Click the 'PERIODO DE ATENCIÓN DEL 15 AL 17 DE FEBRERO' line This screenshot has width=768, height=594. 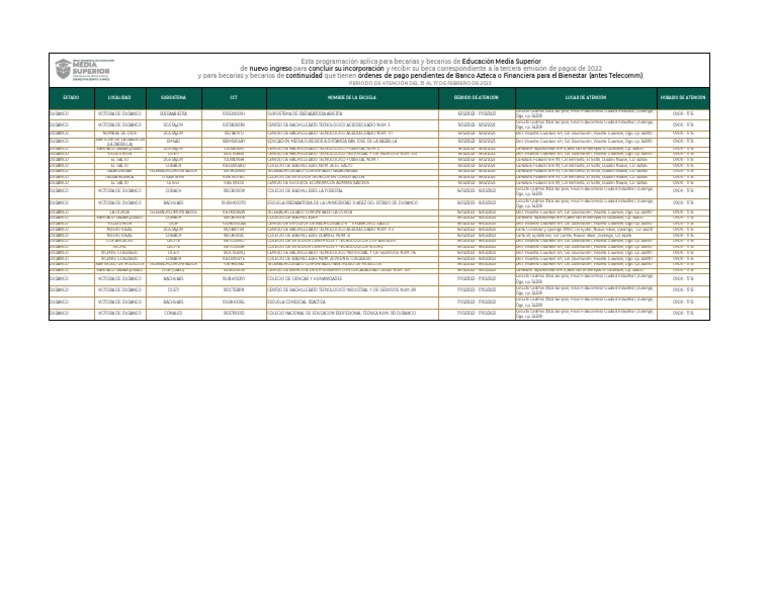pos(420,83)
